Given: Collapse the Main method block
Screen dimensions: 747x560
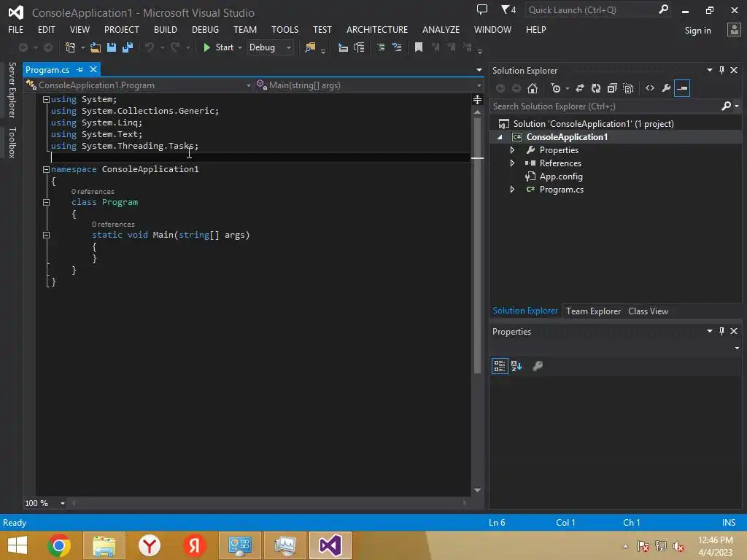Looking at the screenshot, I should click(46, 236).
